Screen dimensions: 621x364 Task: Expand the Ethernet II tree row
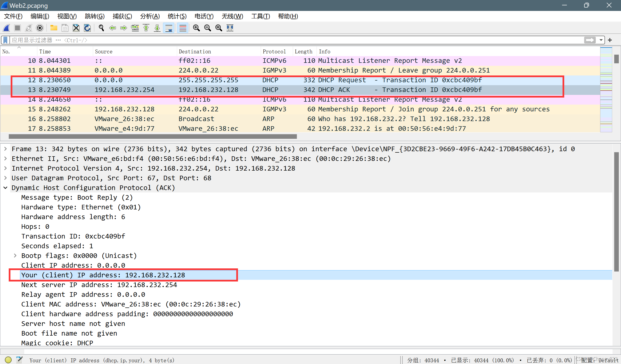5,158
